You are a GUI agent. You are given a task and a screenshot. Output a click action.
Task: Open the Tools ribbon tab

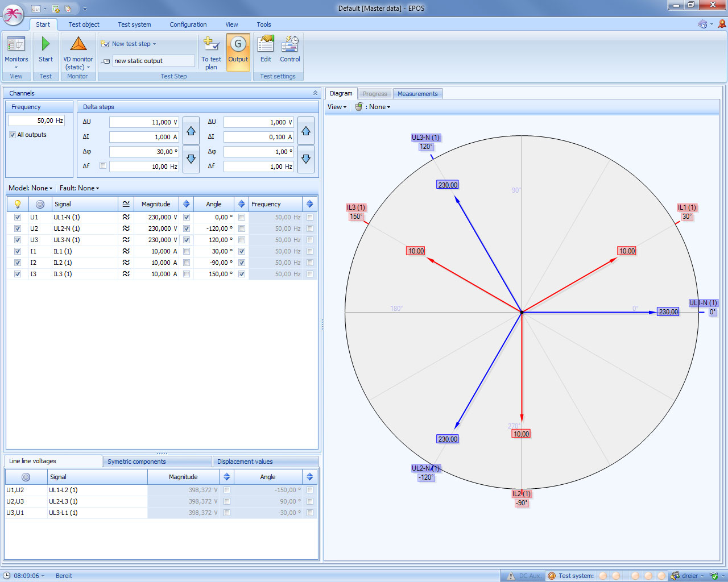[x=264, y=24]
